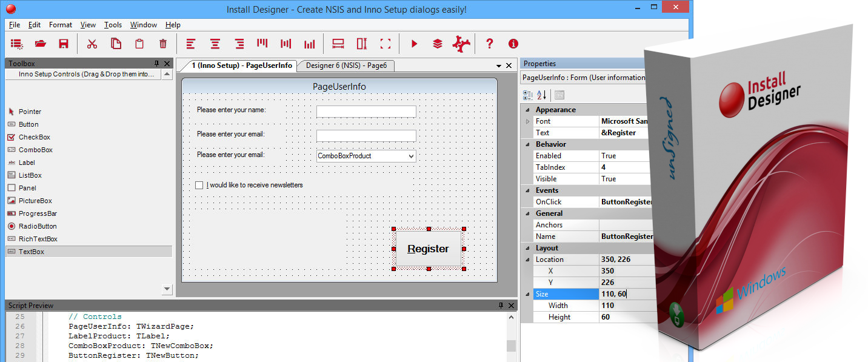Align controls to bottom edges
This screenshot has width=868, height=362.
310,44
